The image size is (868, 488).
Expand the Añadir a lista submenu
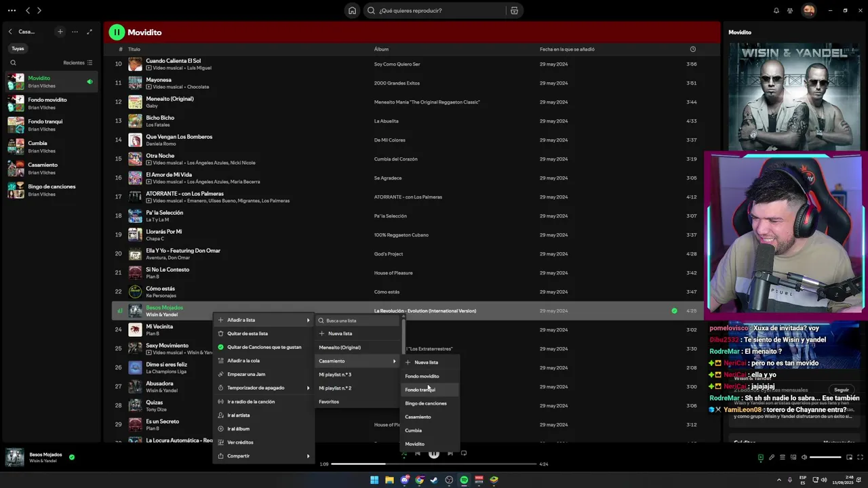[264, 320]
